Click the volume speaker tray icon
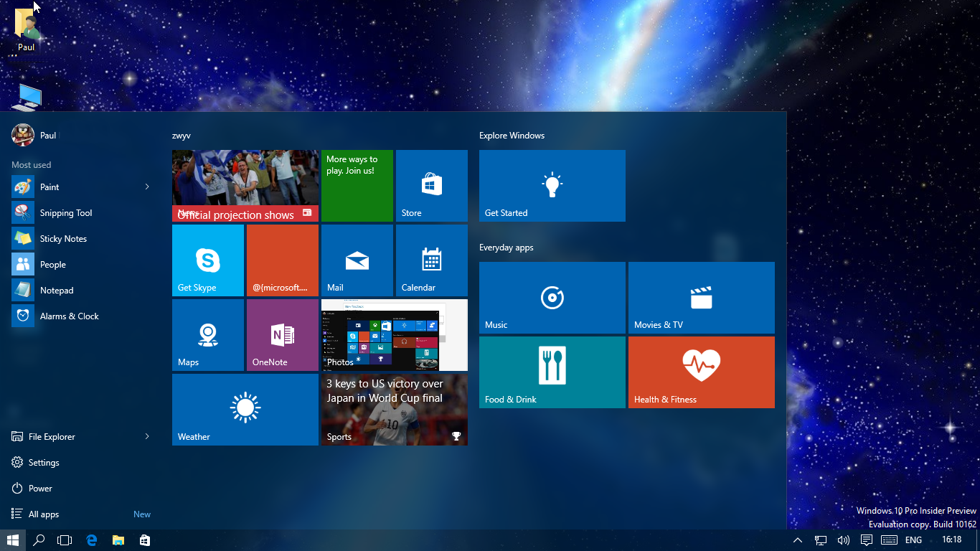This screenshot has width=980, height=551. [x=844, y=540]
